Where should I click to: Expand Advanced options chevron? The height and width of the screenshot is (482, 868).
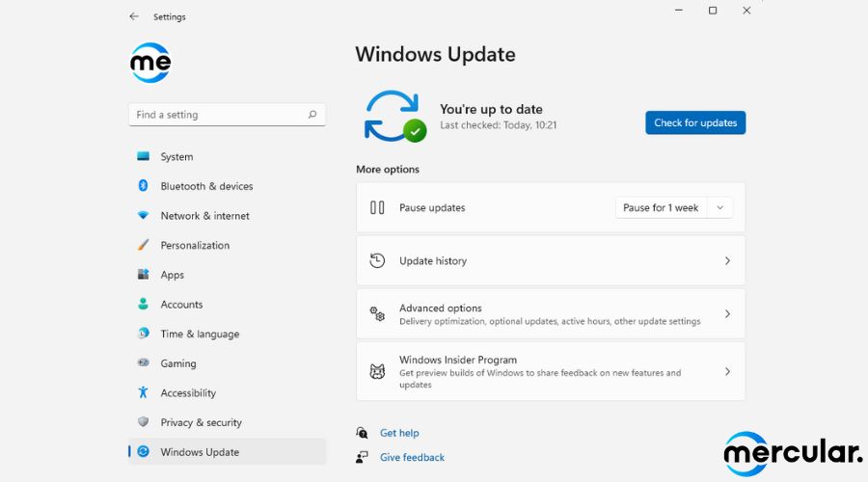[x=727, y=313]
